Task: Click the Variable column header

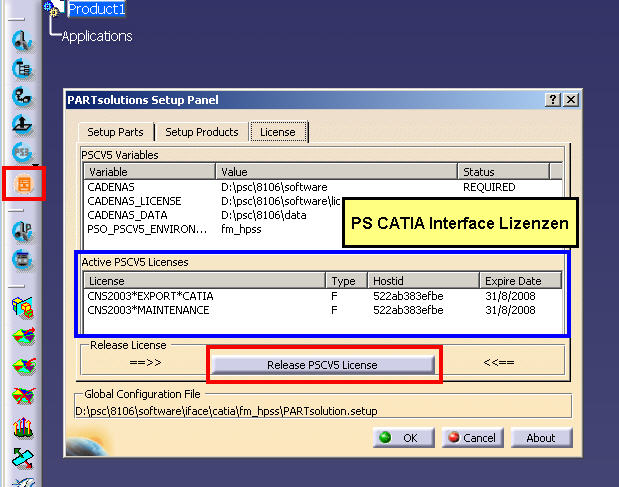Action: pyautogui.click(x=150, y=172)
